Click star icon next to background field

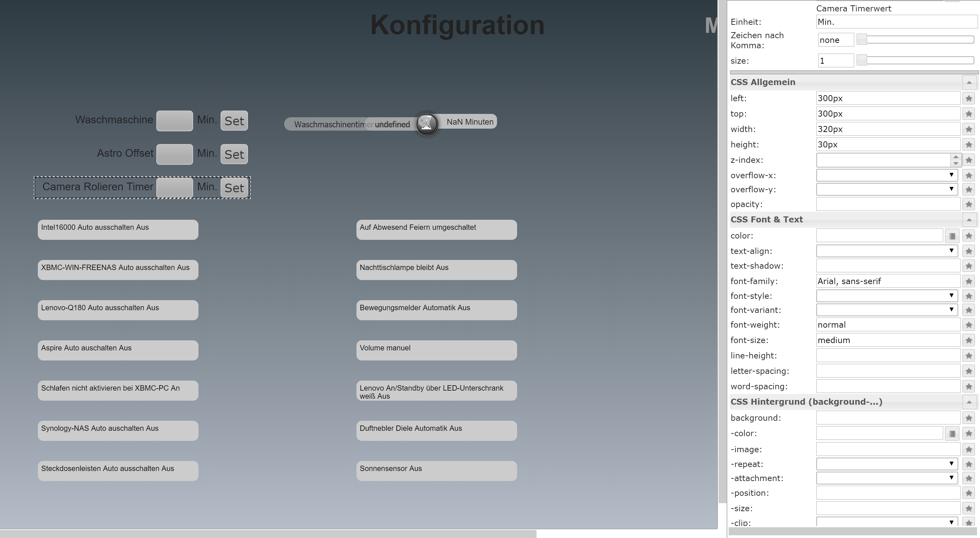(969, 418)
